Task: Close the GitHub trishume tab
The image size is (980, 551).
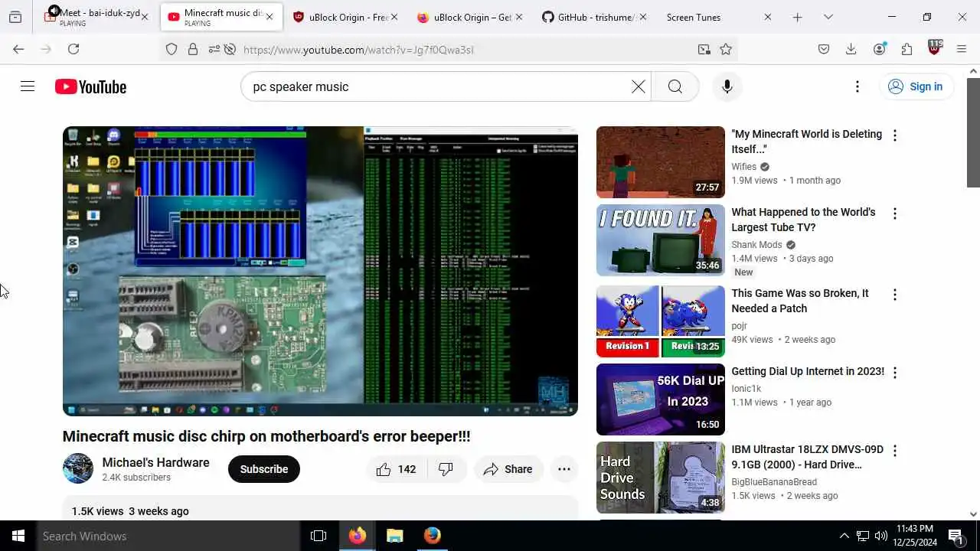Action: 642,17
